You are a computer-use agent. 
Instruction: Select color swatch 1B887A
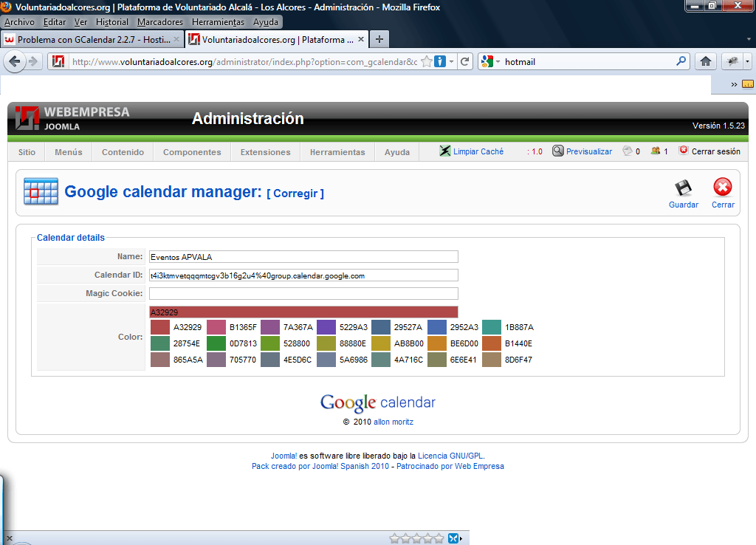pyautogui.click(x=492, y=327)
